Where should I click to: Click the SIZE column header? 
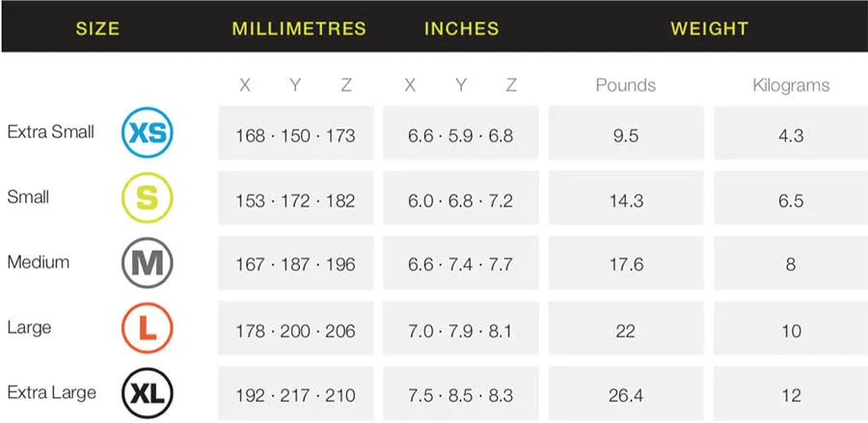pyautogui.click(x=97, y=28)
